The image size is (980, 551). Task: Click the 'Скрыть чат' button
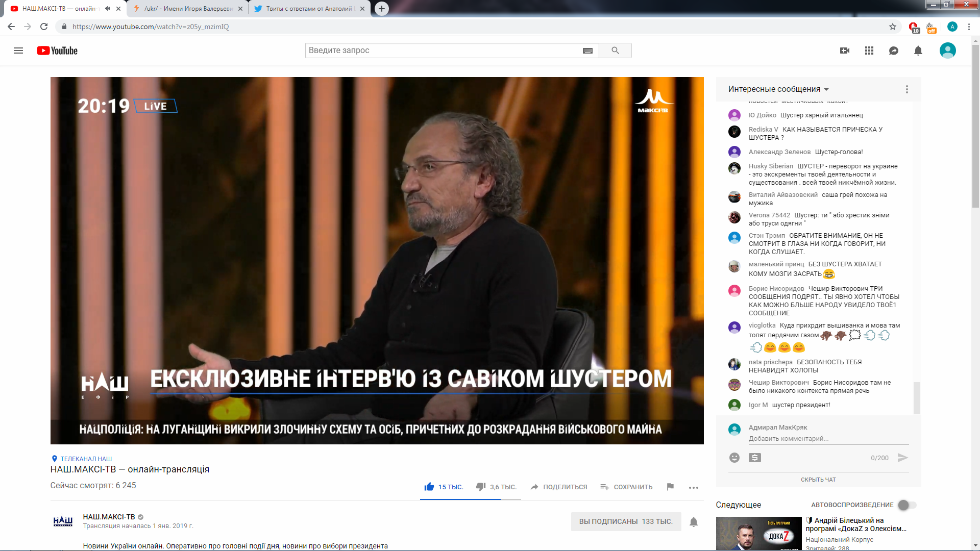coord(818,480)
